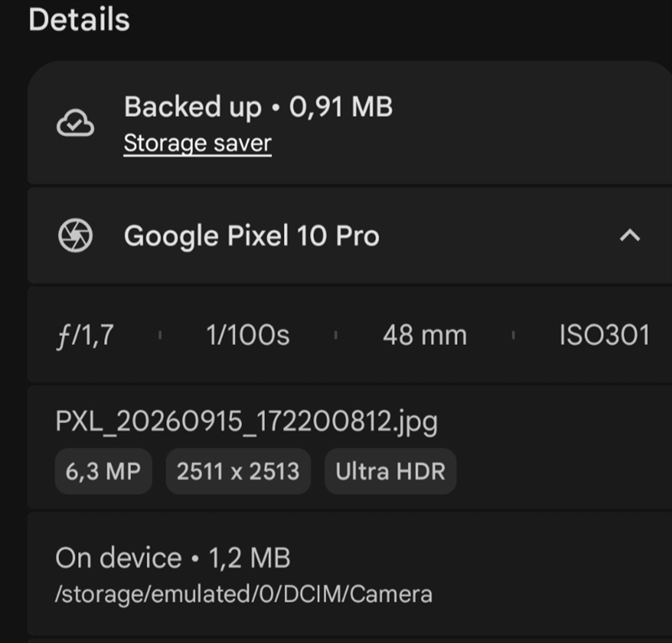Image resolution: width=672 pixels, height=643 pixels.
Task: Click the camera aperture shutter icon
Action: [75, 236]
